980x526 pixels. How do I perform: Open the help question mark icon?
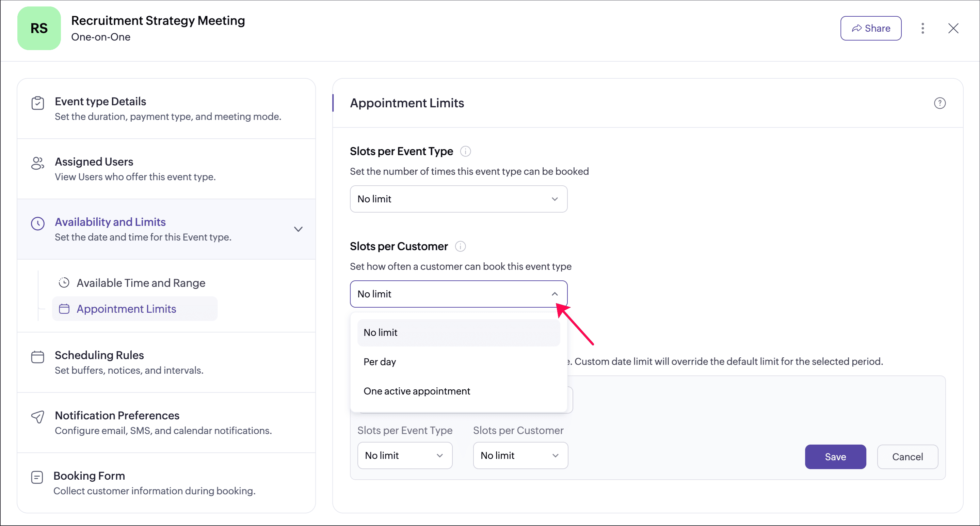pos(939,103)
